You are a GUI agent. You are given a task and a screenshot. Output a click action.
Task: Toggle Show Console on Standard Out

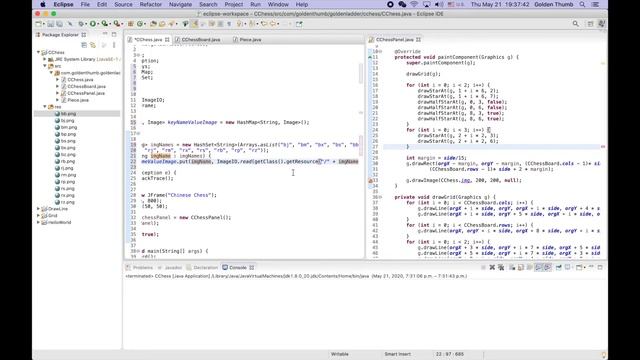538,267
